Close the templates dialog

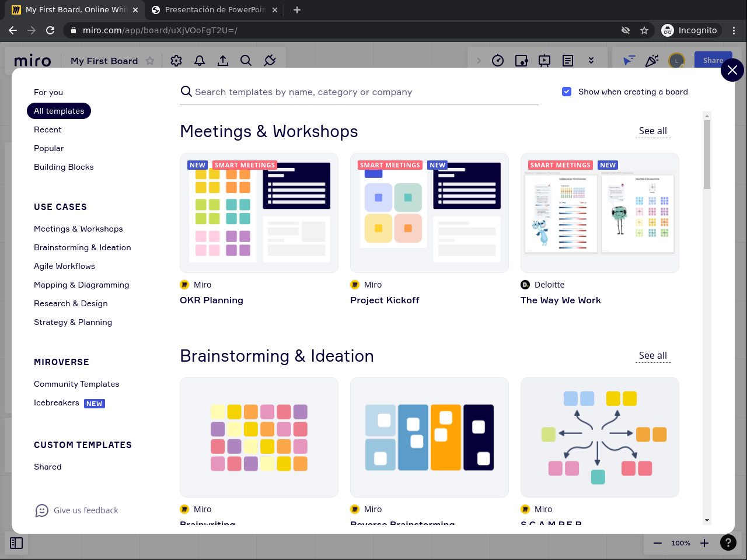coord(732,71)
